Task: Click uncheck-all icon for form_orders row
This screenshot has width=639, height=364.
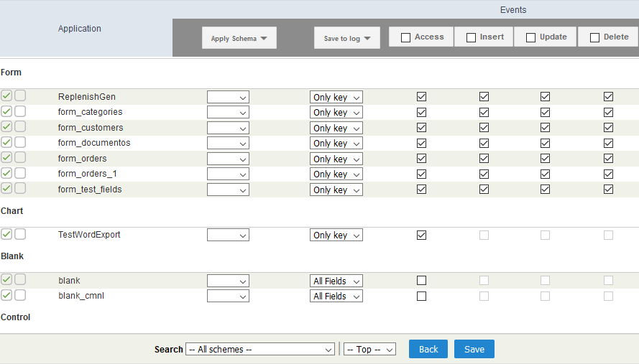Action: click(x=20, y=157)
